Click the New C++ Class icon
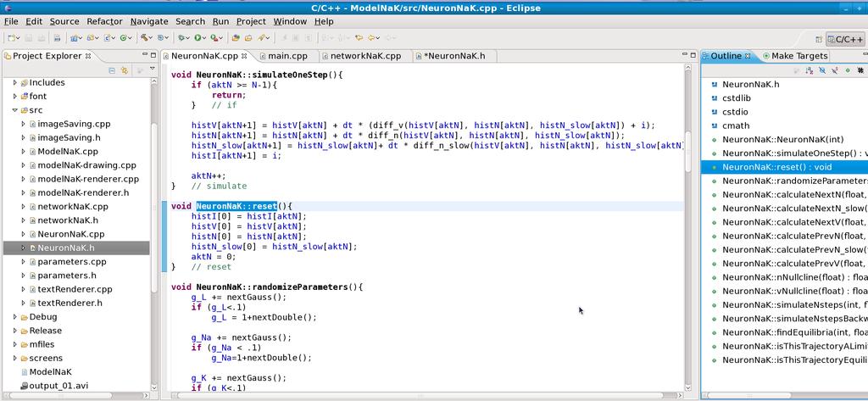This screenshot has width=868, height=401. click(x=124, y=37)
